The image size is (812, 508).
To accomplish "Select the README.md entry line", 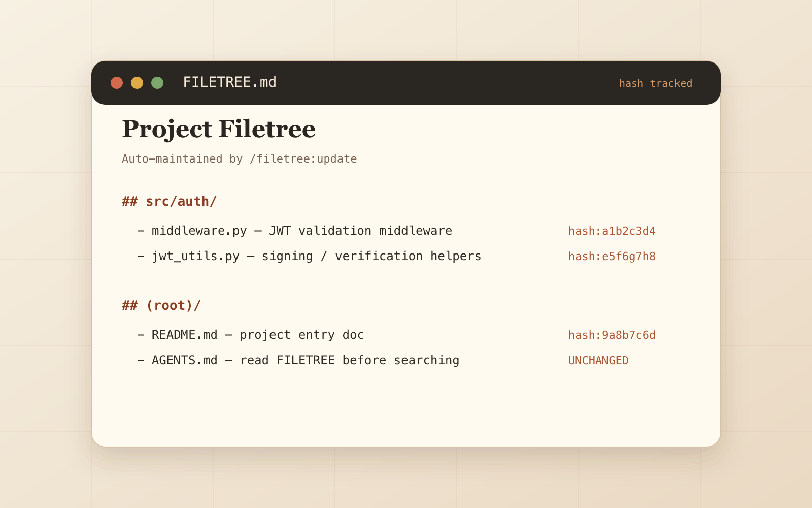I will coord(251,335).
